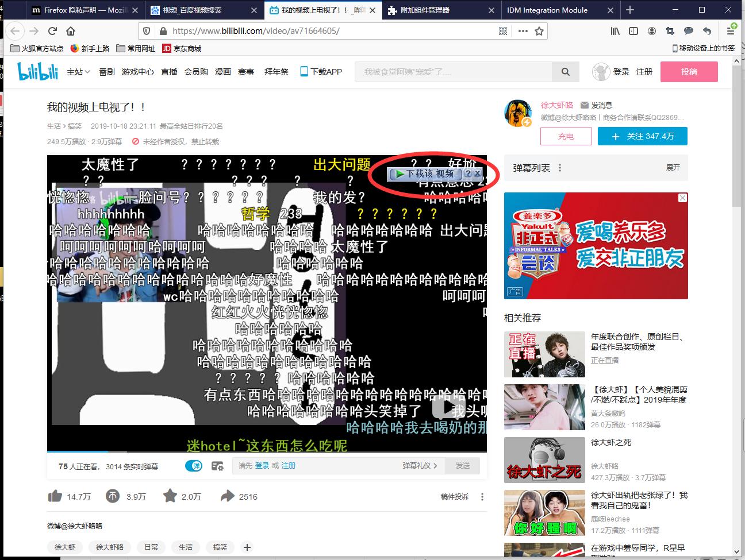The height and width of the screenshot is (560, 745).
Task: Open the three-dot menu beside 稿件投诉
Action: click(x=482, y=496)
